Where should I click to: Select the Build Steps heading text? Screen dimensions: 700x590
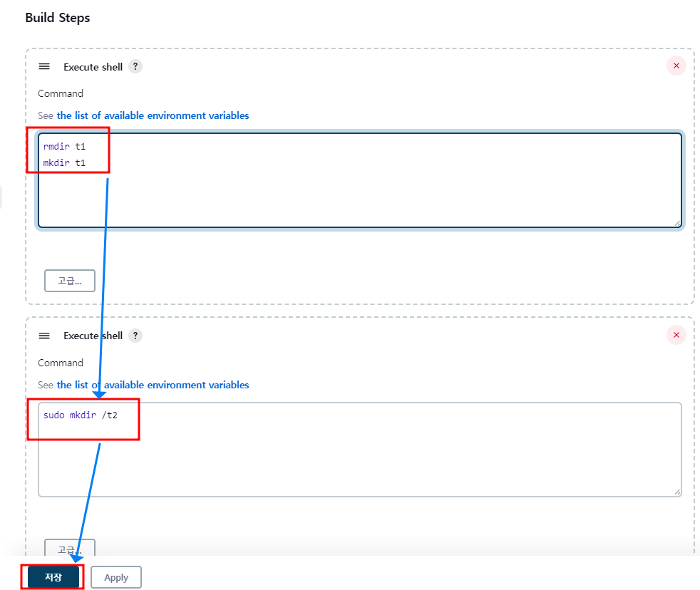point(58,18)
